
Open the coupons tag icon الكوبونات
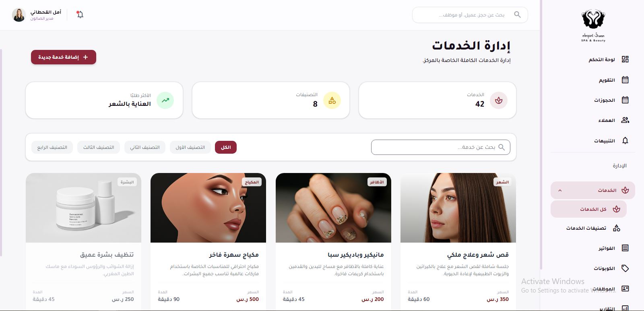pos(625,268)
